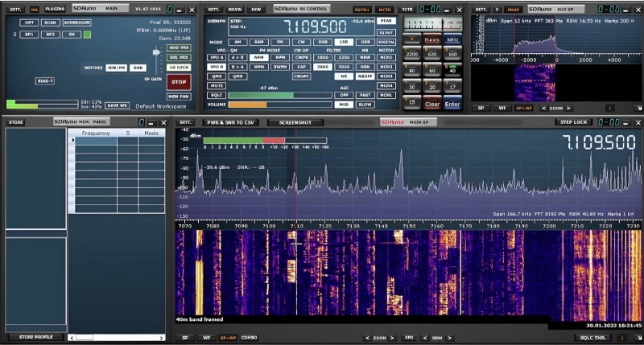Set AGC to SLOW
Image resolution: width=644 pixels, height=345 pixels.
pyautogui.click(x=365, y=105)
